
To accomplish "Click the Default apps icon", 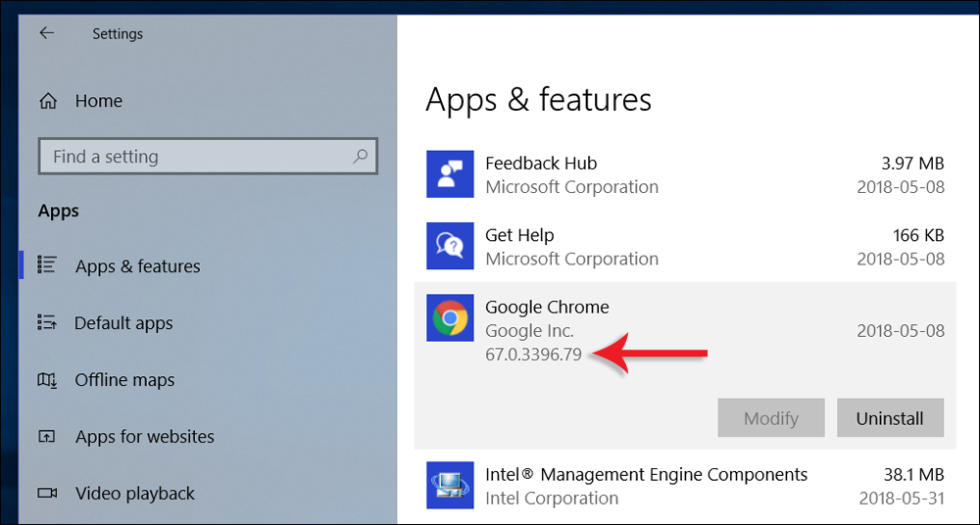I will coord(46,322).
